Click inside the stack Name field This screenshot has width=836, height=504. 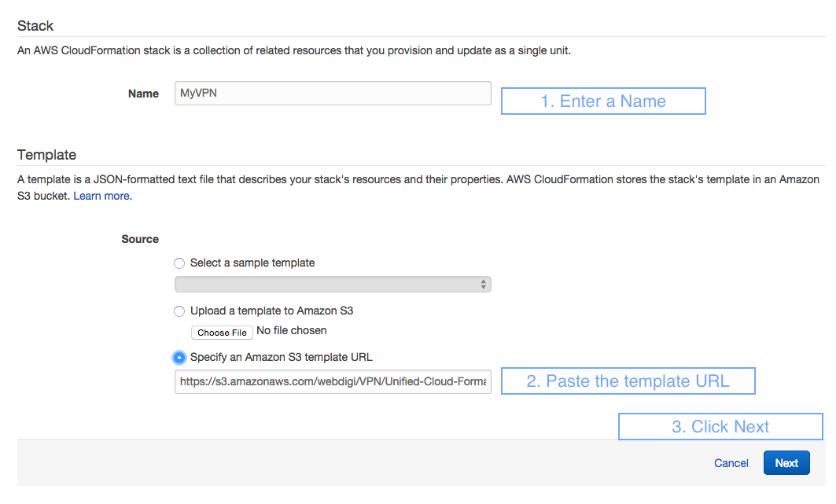[332, 93]
